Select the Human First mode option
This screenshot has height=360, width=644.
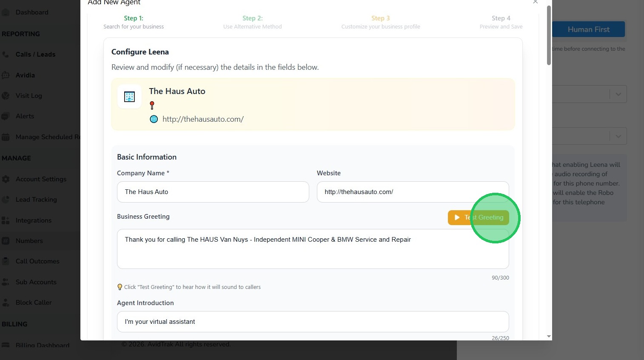pos(588,29)
